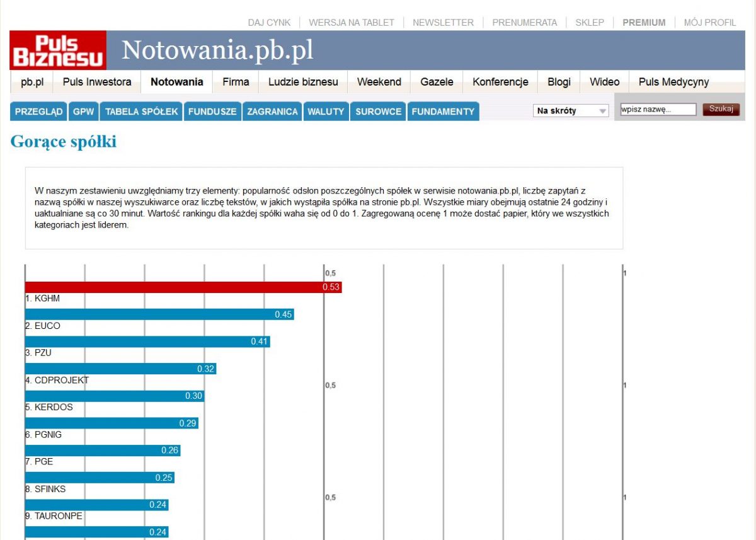Open the Gazele menu item
756x540 pixels.
coord(437,82)
